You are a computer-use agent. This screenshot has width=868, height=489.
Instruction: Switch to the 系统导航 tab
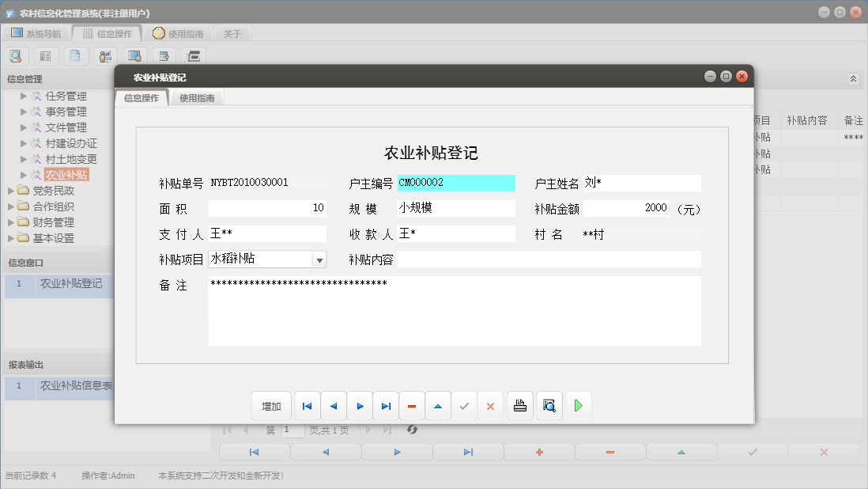tap(42, 33)
